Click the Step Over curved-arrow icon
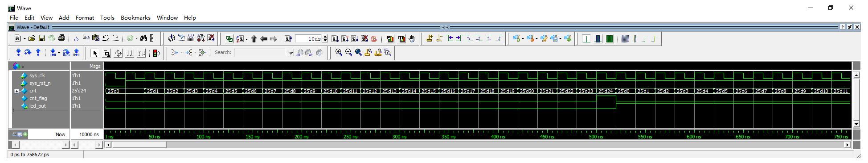The width and height of the screenshot is (868, 163). coord(28,53)
